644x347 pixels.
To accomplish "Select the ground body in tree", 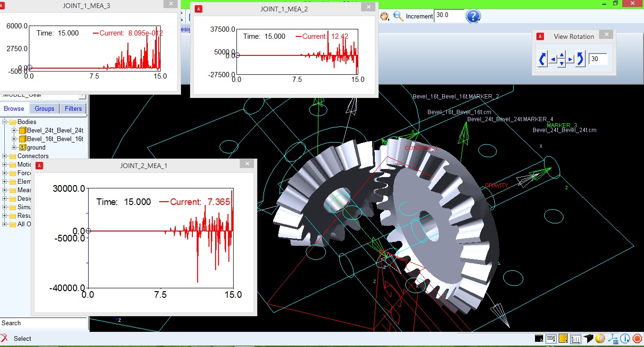I will tap(36, 147).
